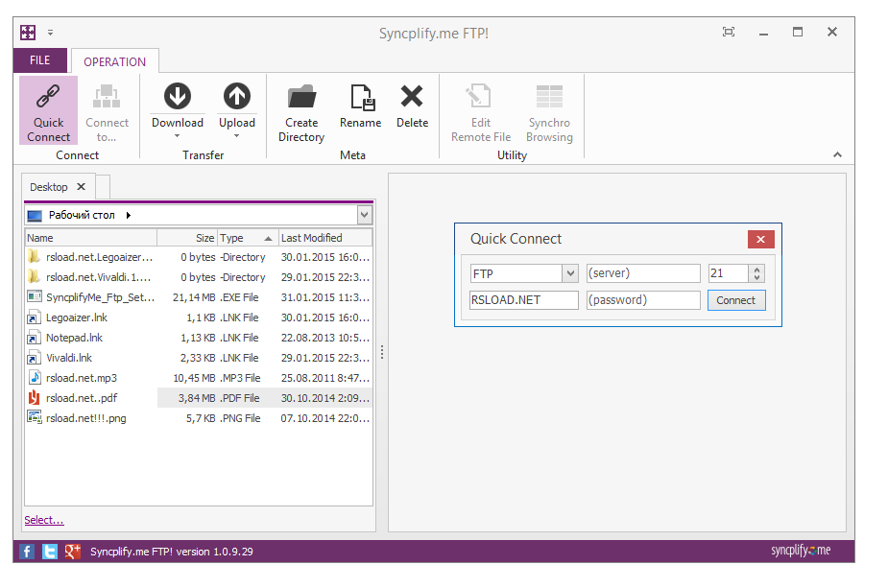Select the rsload.net.Vivaldi folder icon
The image size is (888, 588).
(34, 277)
